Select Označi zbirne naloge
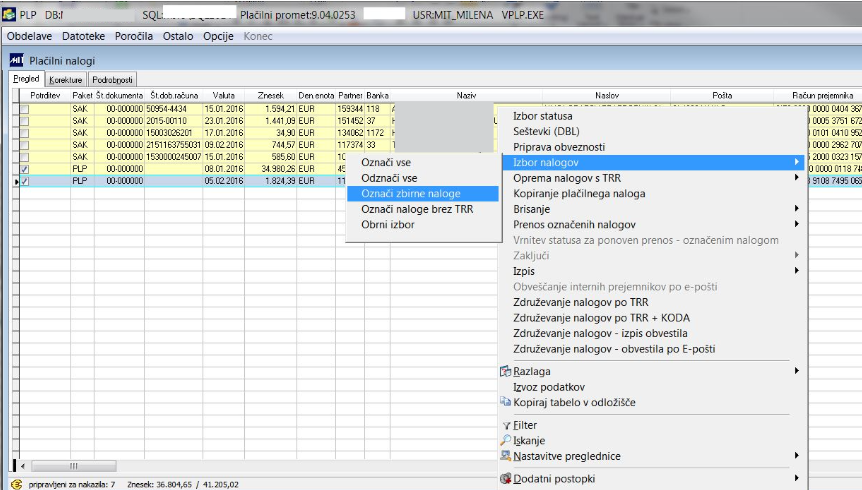Viewport: 862px width, 490px height. [x=423, y=194]
